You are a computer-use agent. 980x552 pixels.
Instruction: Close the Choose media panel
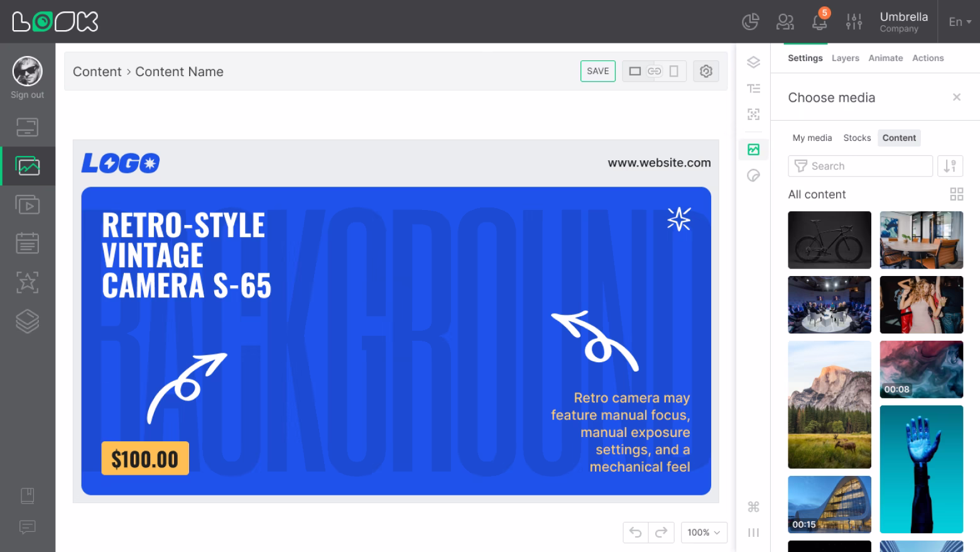click(x=956, y=97)
